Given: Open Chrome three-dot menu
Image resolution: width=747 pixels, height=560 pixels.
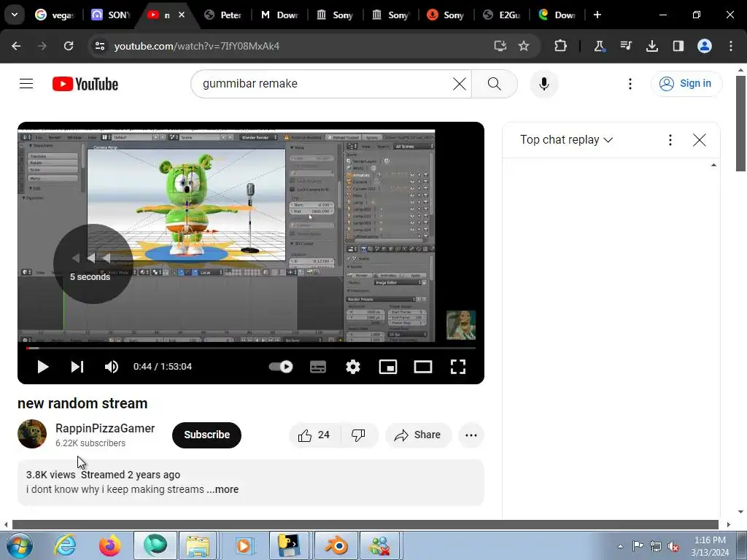Looking at the screenshot, I should pos(731,46).
